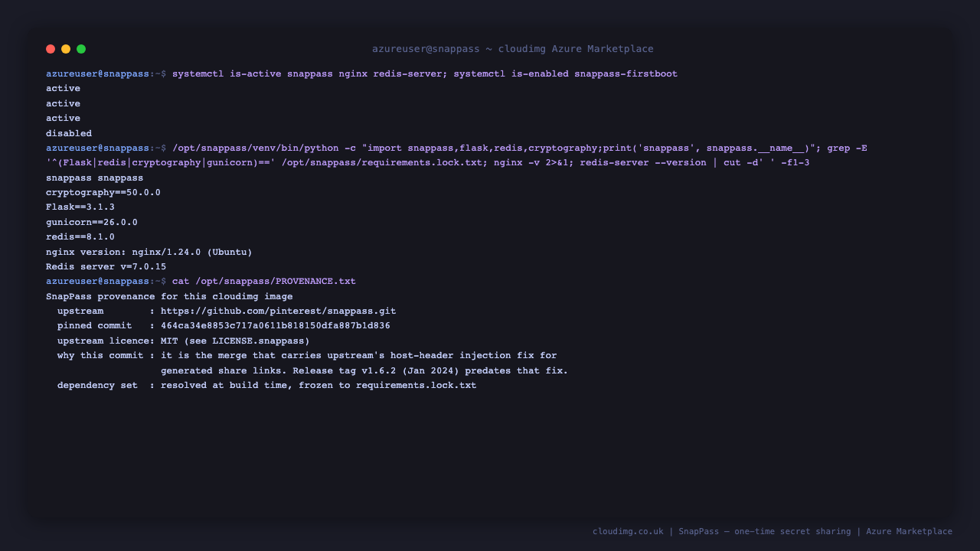The height and width of the screenshot is (551, 980).
Task: Click the green maximize window button
Action: [81, 49]
